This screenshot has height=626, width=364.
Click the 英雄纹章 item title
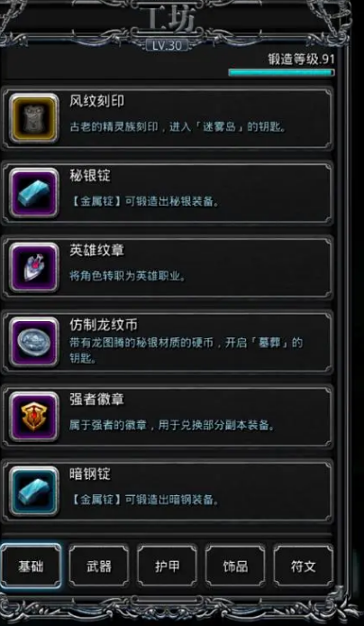(97, 251)
